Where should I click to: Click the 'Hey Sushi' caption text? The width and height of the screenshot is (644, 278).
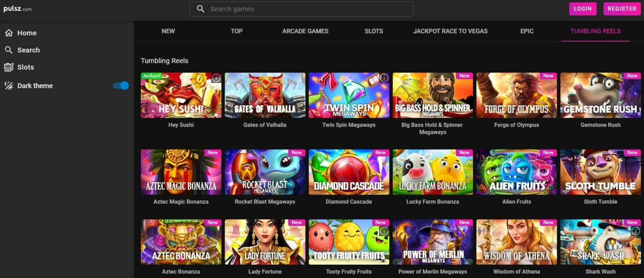click(x=181, y=125)
